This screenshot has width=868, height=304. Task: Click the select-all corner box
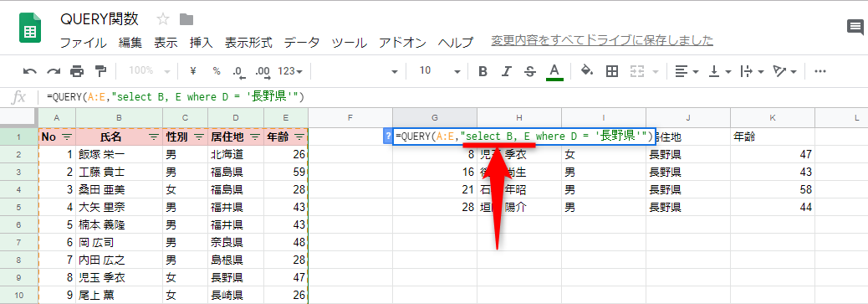[19, 117]
